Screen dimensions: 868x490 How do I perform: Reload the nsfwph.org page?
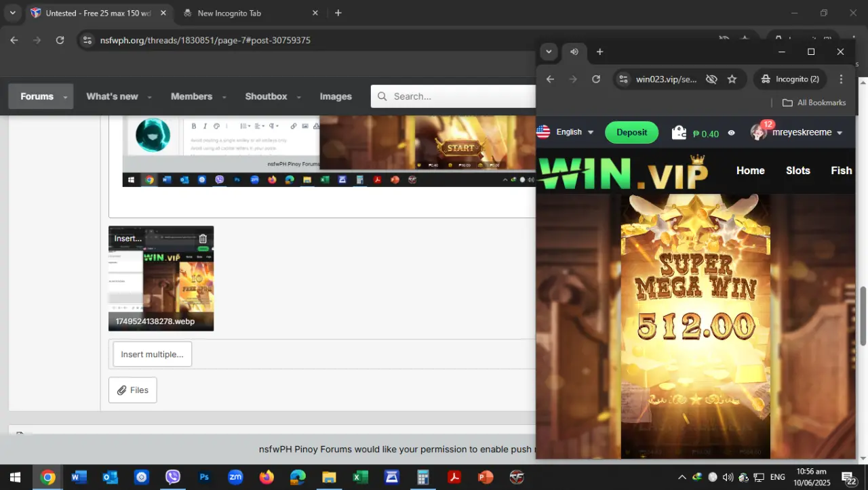(60, 40)
